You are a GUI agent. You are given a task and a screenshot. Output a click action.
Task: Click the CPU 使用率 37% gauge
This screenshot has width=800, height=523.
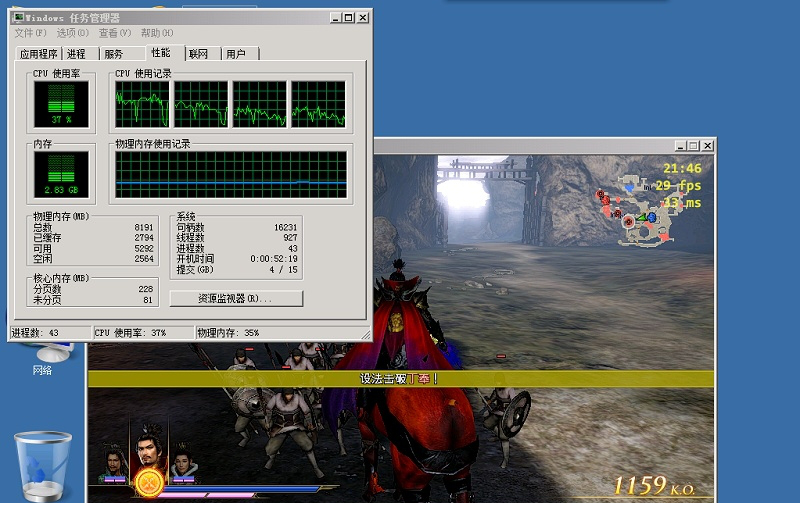click(61, 104)
